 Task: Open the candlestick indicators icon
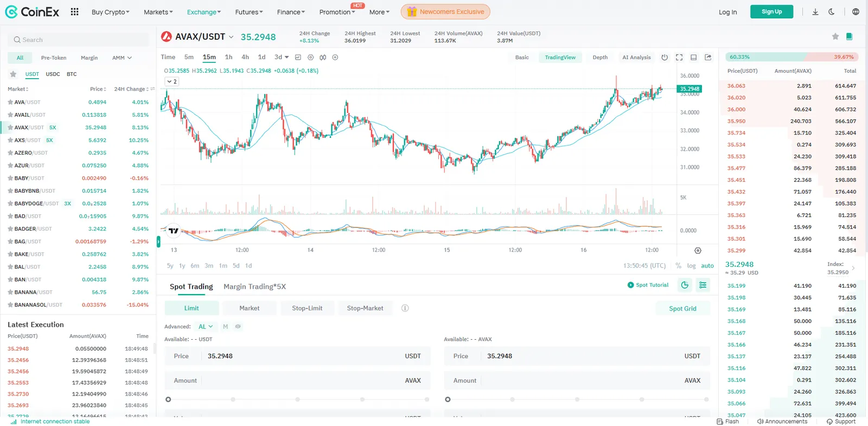coord(323,57)
